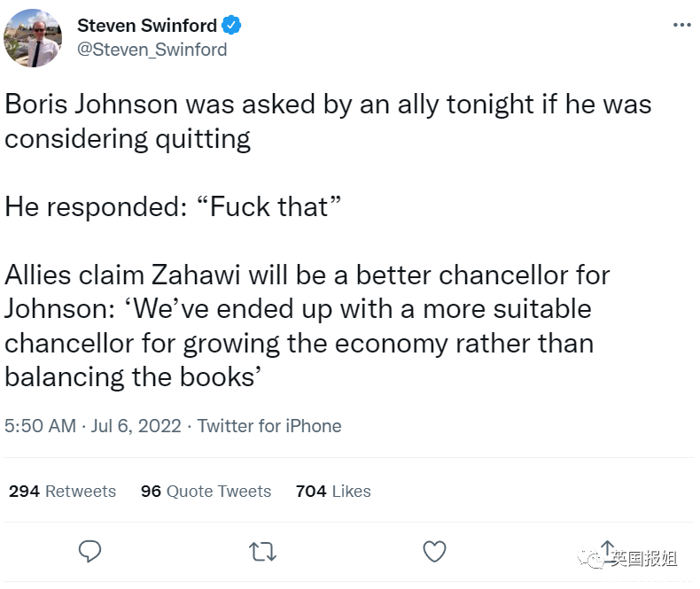The height and width of the screenshot is (589, 700).
Task: Click the retweet arrows icon
Action: 262,552
